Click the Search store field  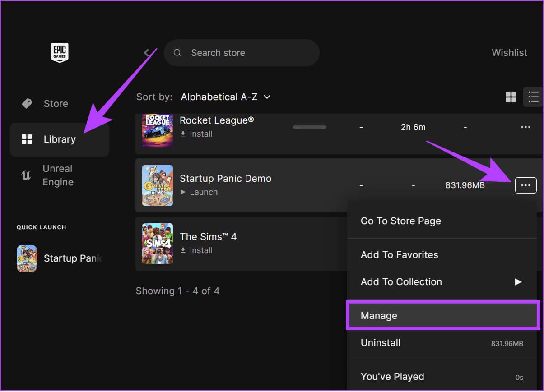coord(242,53)
